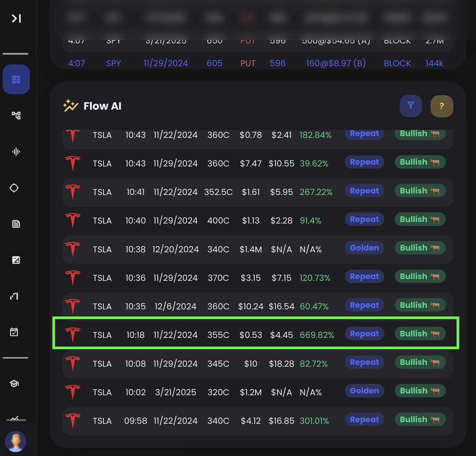
Task: Select the $10.24 entry price
Action: (251, 307)
